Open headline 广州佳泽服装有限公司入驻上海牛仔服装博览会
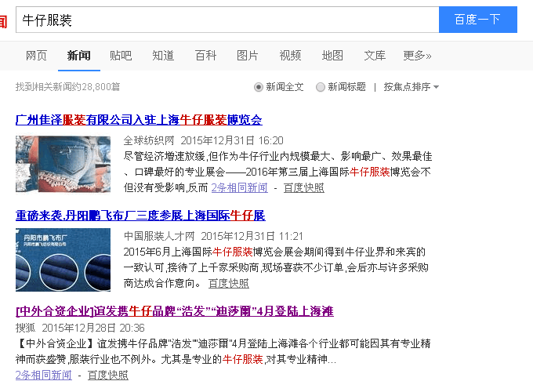The height and width of the screenshot is (392, 533). tap(139, 120)
